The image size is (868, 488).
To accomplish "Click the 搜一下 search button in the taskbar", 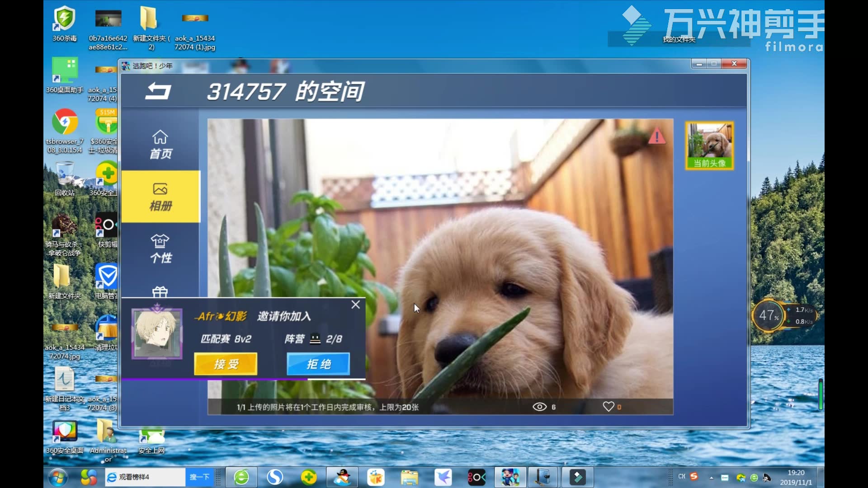I will (x=199, y=477).
